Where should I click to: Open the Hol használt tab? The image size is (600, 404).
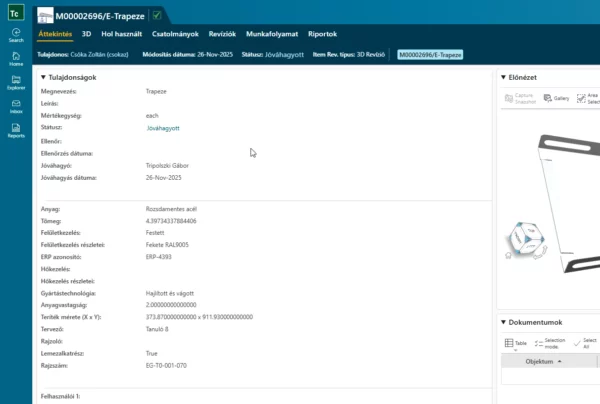coord(121,34)
